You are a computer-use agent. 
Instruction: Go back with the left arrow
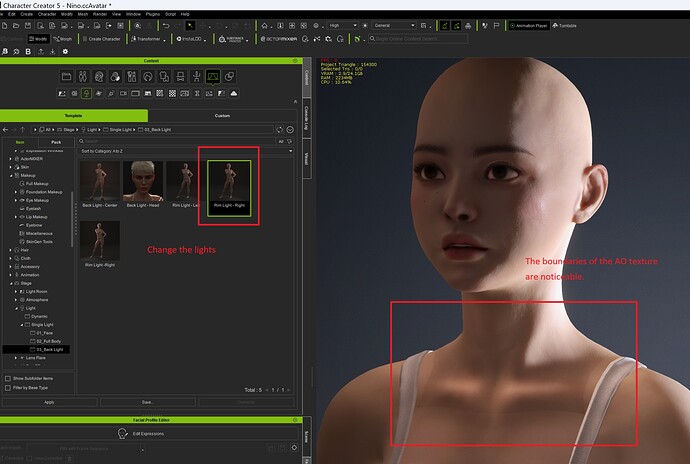(x=5, y=129)
